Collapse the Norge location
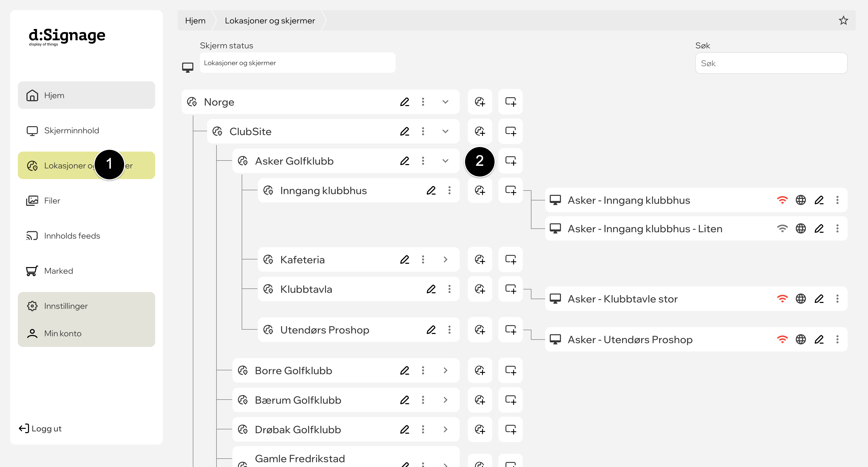The width and height of the screenshot is (868, 467). 445,102
